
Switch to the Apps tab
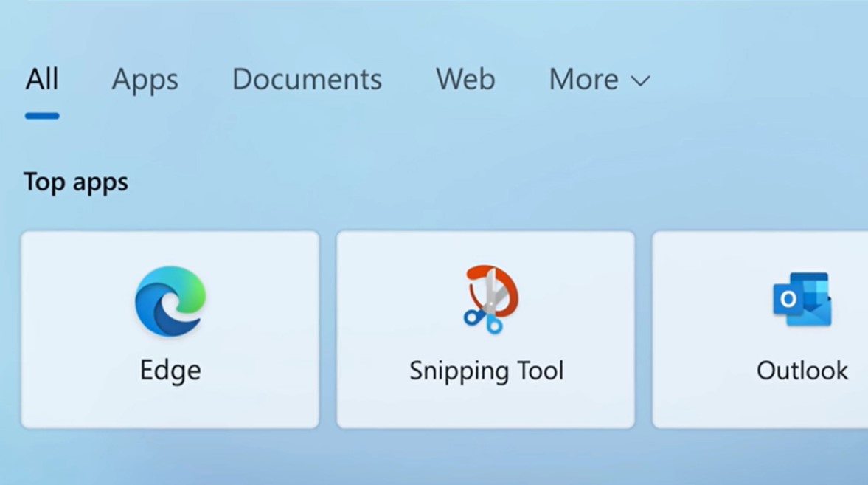(145, 80)
